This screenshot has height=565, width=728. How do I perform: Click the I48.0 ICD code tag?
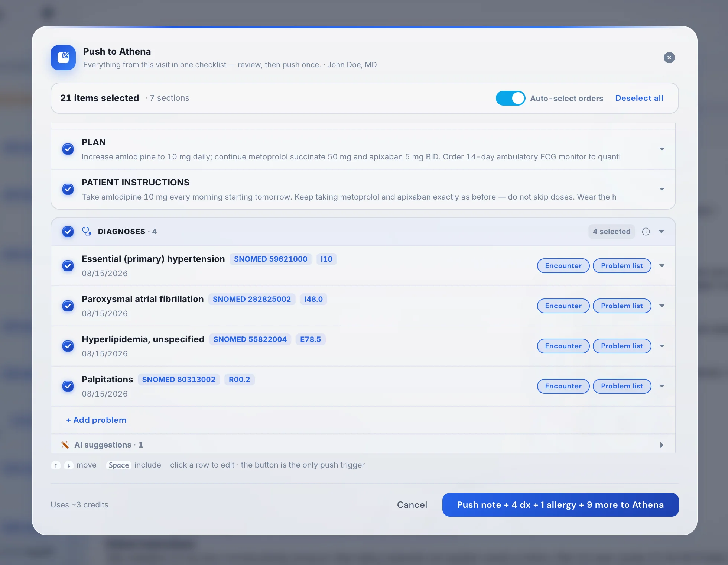[x=313, y=299]
